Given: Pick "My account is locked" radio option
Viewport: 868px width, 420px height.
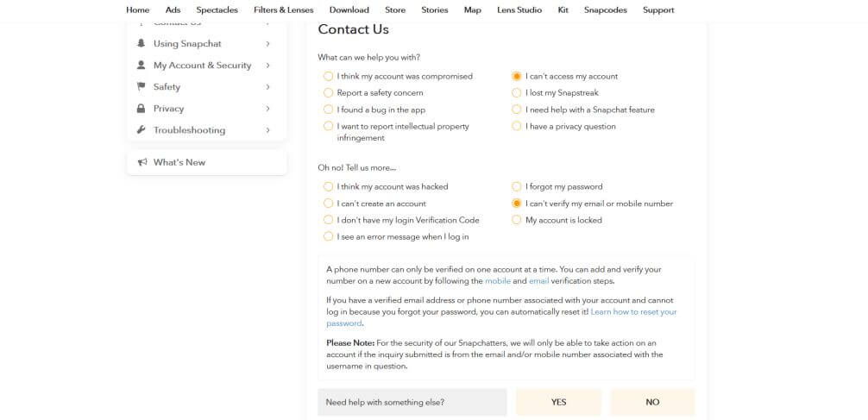Looking at the screenshot, I should click(517, 220).
